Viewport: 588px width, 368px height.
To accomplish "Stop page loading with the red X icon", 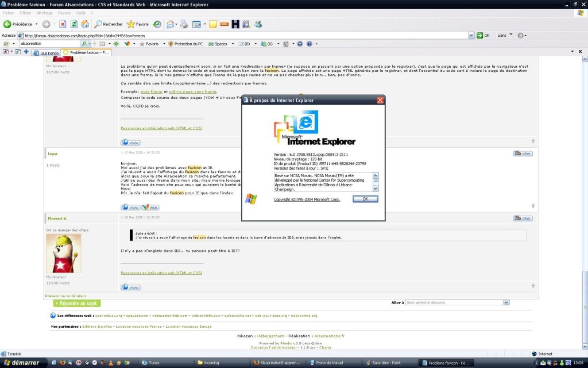I will tap(63, 24).
